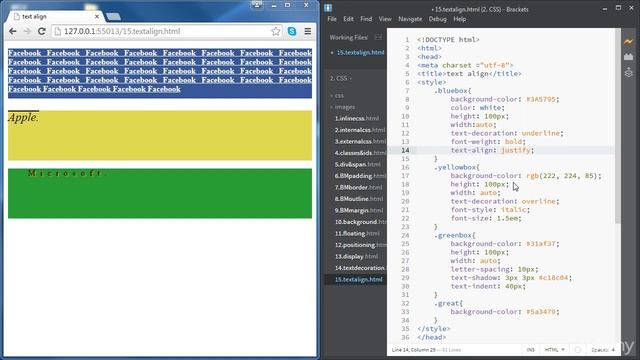
Task: Open the Debug menu in Brackets
Action: coord(438,19)
